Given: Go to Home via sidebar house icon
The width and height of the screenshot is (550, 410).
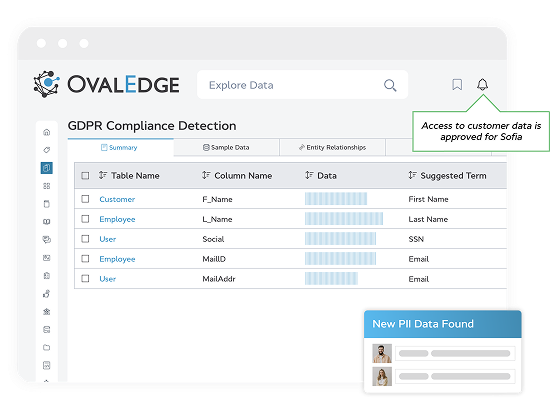Looking at the screenshot, I should tap(47, 132).
